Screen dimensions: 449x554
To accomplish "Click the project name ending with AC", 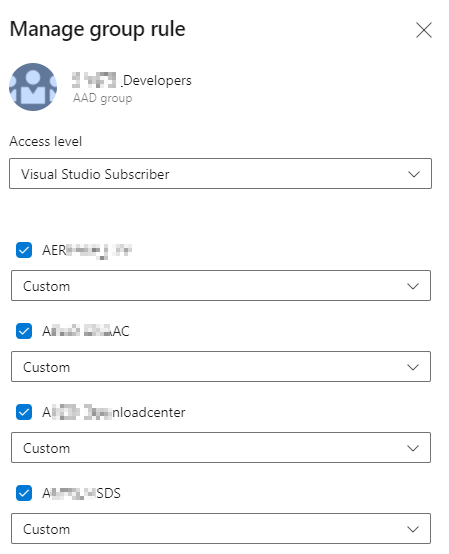I will pyautogui.click(x=86, y=331).
